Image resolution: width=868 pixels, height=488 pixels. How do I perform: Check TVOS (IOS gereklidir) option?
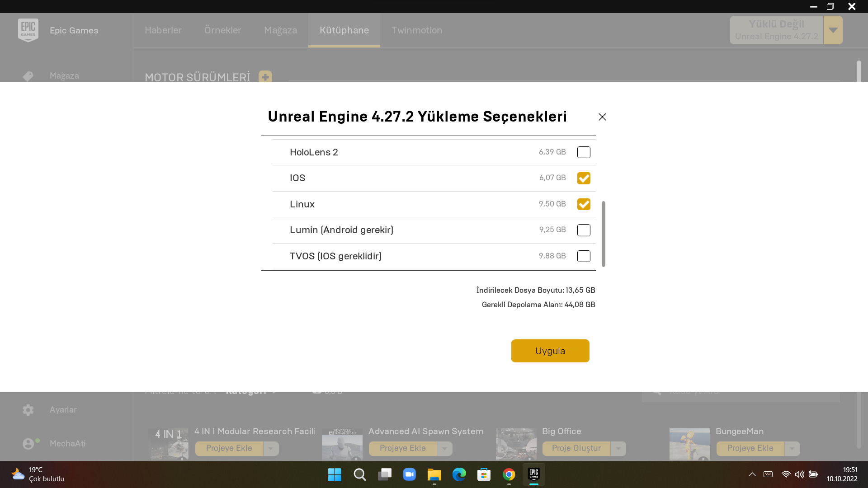click(x=584, y=256)
